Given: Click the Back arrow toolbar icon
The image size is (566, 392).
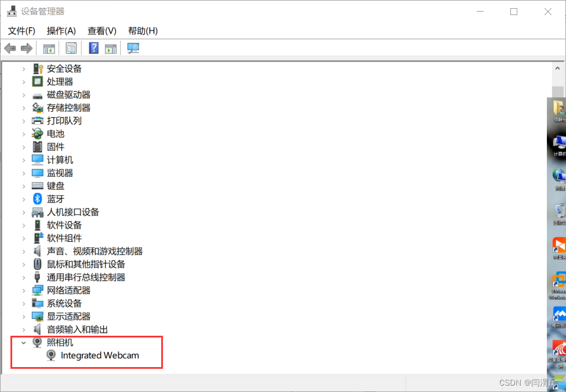Looking at the screenshot, I should tap(10, 48).
